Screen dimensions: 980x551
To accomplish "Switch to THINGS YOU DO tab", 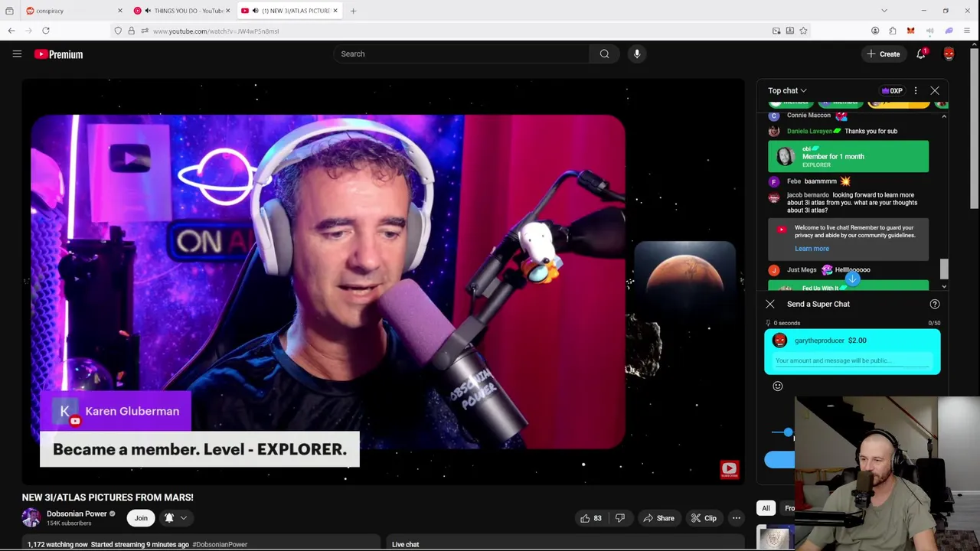I will coord(181,11).
